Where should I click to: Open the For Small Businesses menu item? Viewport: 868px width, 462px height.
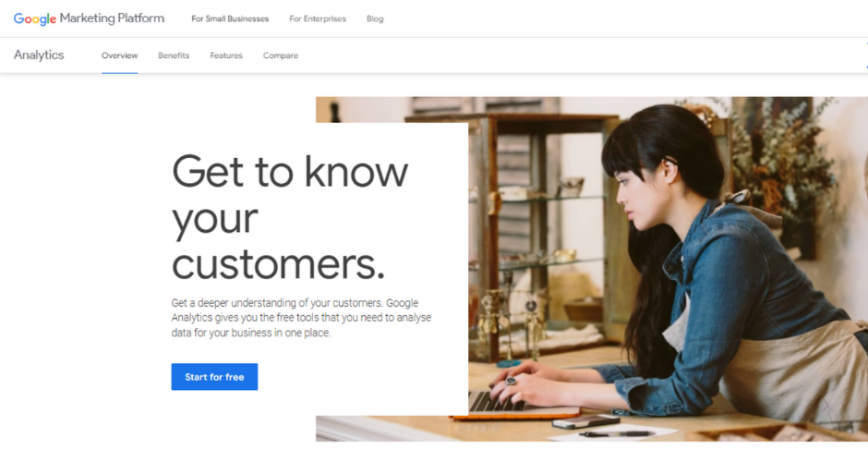[x=230, y=18]
